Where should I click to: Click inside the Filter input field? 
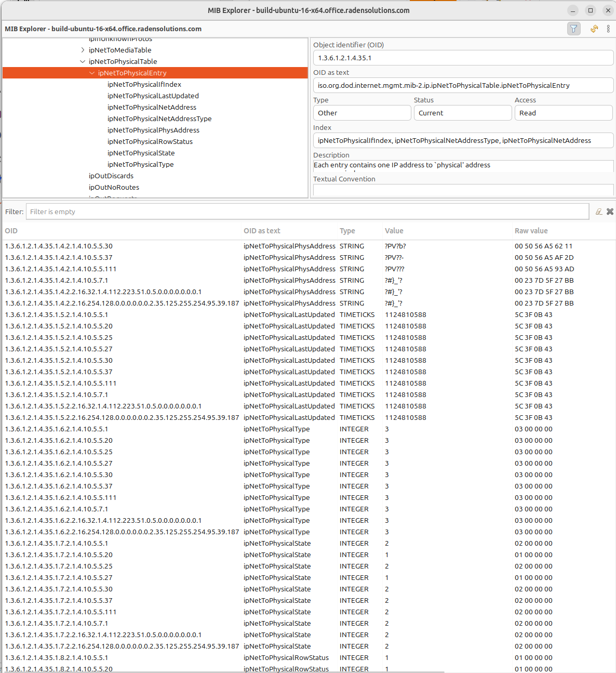208,212
